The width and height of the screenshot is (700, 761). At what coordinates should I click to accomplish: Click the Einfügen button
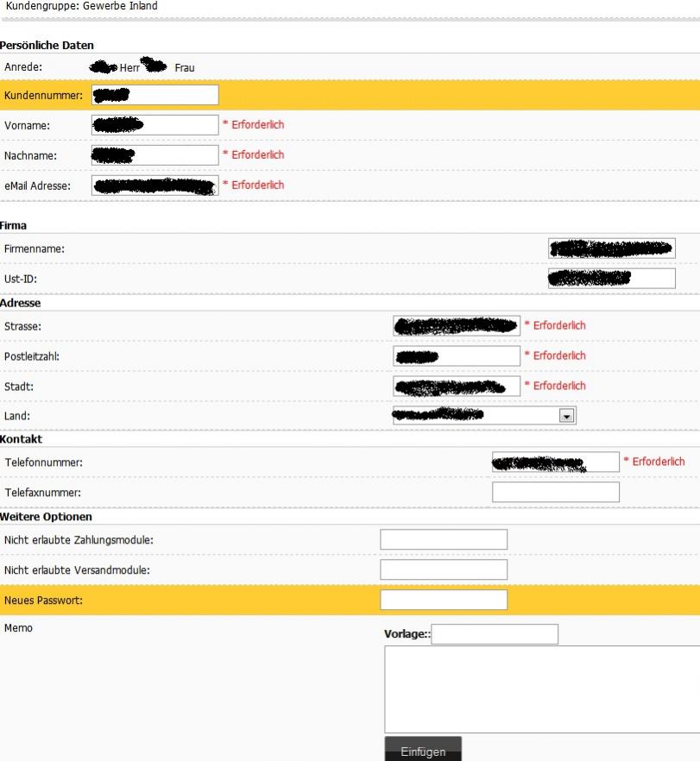(x=423, y=751)
